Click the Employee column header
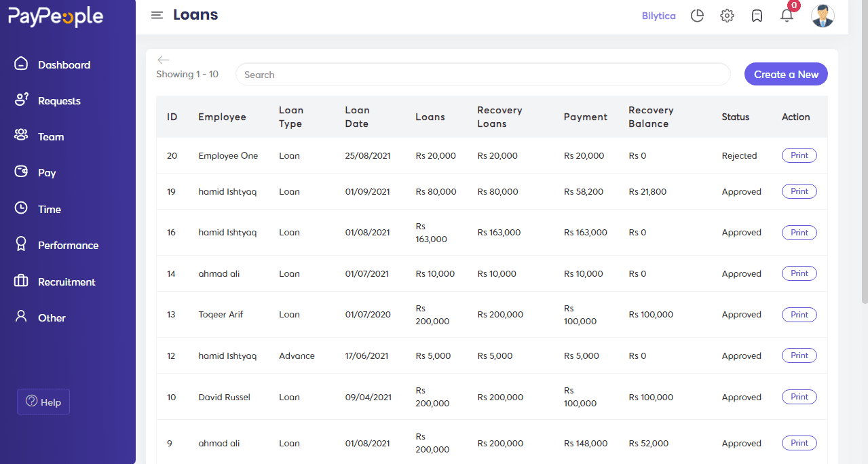Screen dimensions: 868x464 pos(222,117)
